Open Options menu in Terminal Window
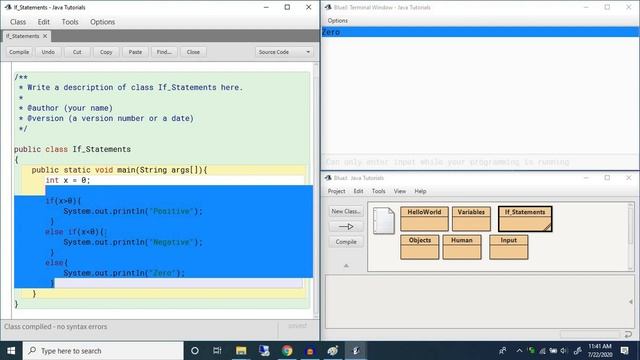 tap(338, 20)
